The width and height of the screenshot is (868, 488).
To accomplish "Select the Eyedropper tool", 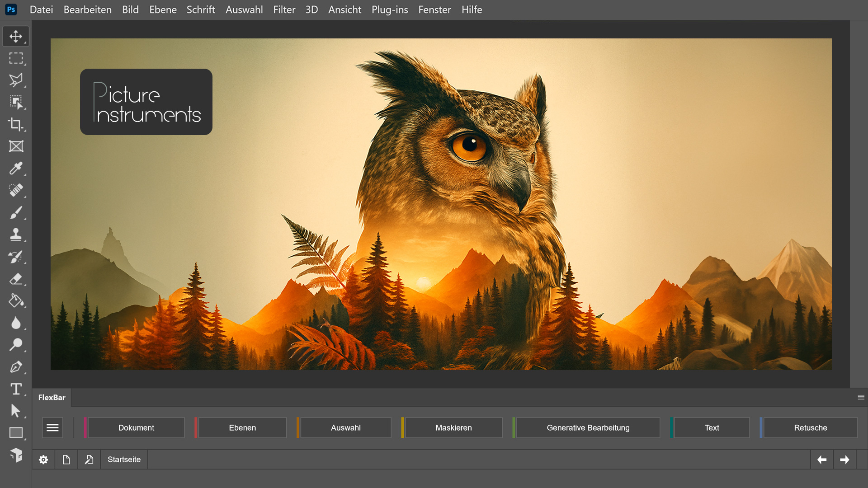I will click(x=16, y=169).
